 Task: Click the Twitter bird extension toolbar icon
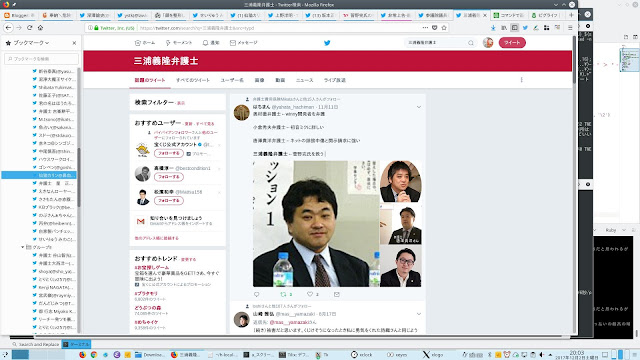click(x=525, y=28)
